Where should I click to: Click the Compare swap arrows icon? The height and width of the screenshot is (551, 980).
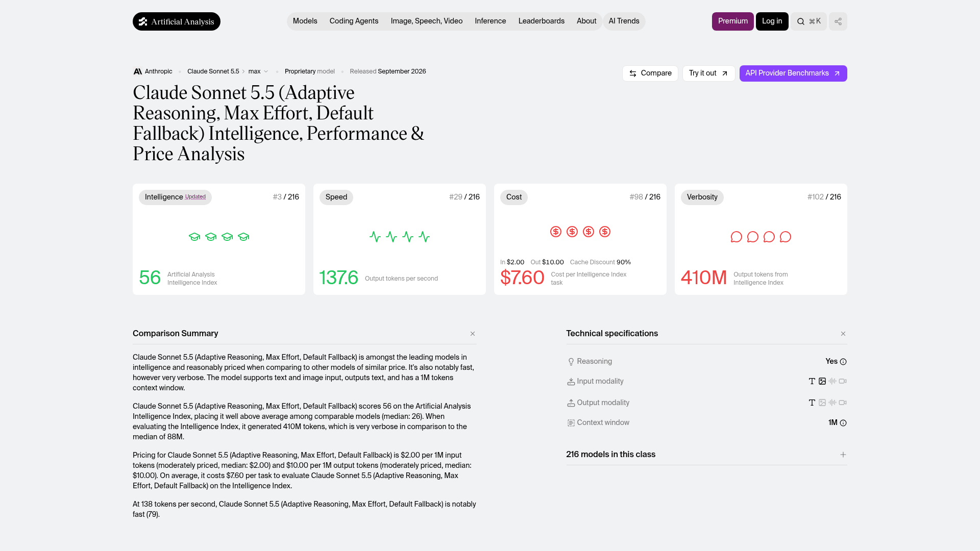point(632,73)
